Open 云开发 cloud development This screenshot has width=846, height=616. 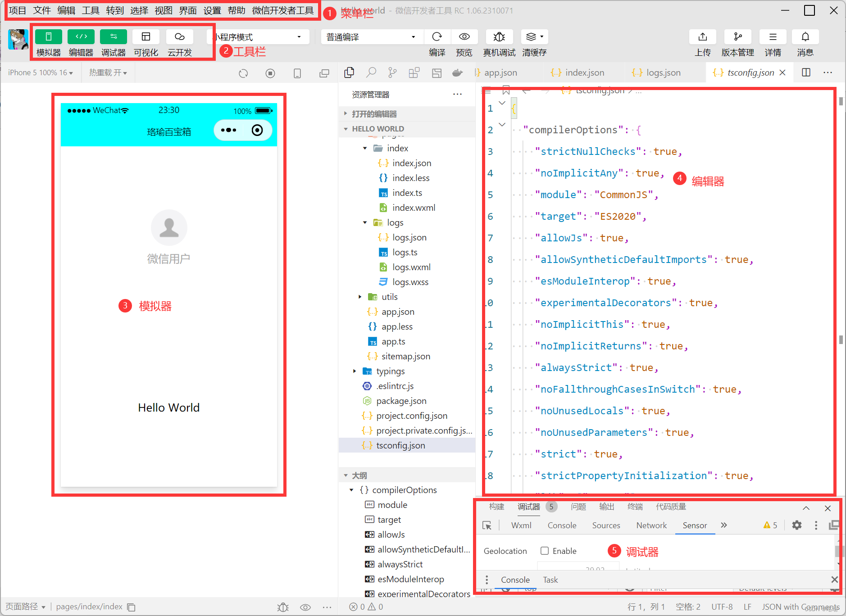(x=180, y=36)
